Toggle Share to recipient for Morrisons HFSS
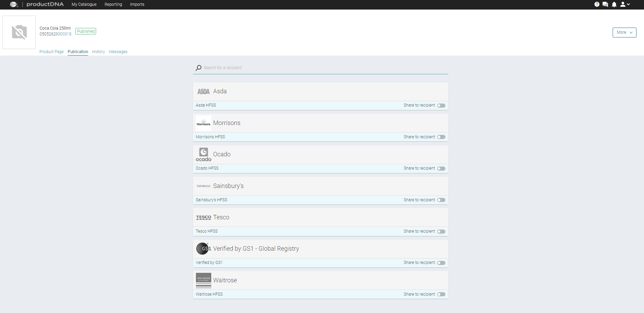This screenshot has height=313, width=644. pos(441,137)
